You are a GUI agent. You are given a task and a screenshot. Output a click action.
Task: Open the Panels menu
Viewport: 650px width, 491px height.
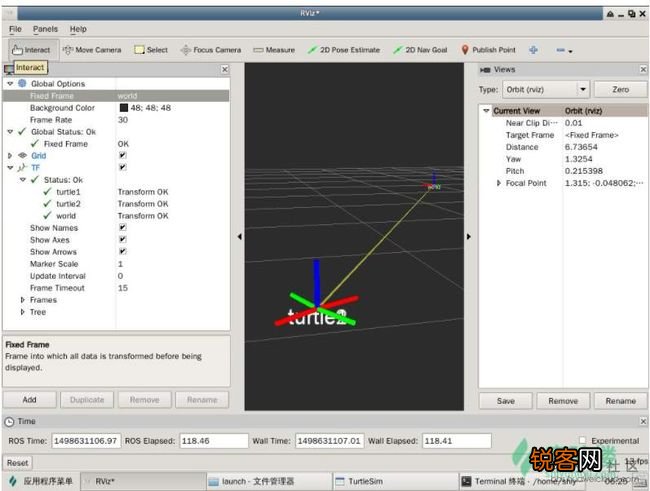coord(45,29)
